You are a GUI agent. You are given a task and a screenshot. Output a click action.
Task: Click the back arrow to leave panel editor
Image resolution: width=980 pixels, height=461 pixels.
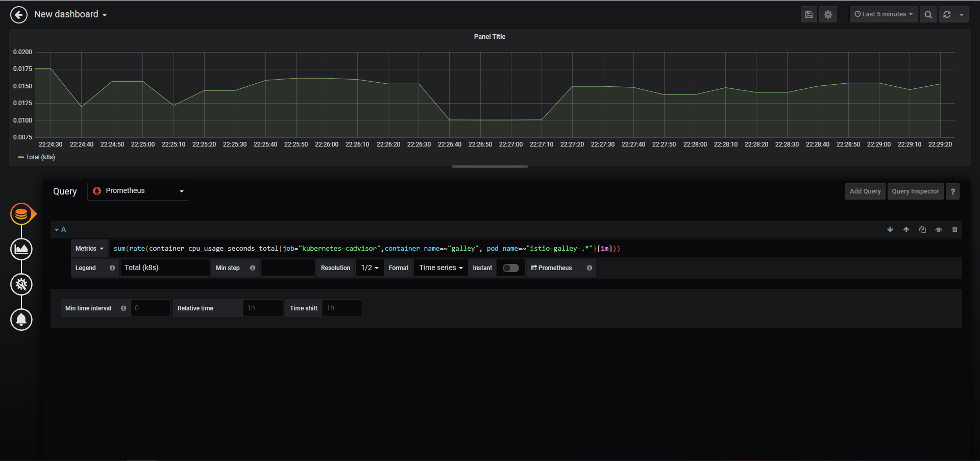point(19,15)
